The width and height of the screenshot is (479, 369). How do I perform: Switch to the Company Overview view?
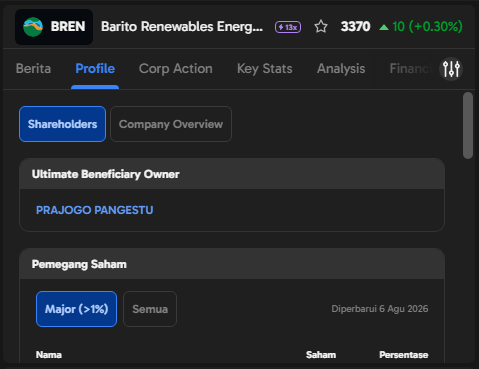pos(171,124)
